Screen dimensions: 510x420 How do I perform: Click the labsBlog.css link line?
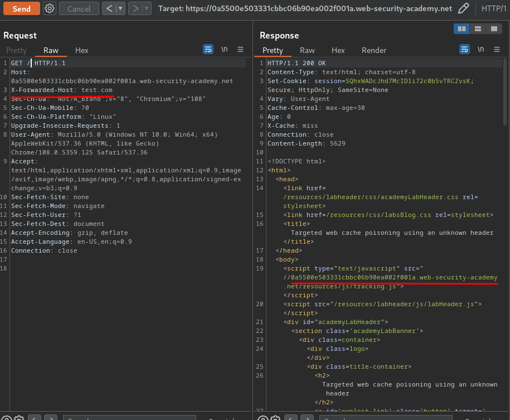click(388, 215)
